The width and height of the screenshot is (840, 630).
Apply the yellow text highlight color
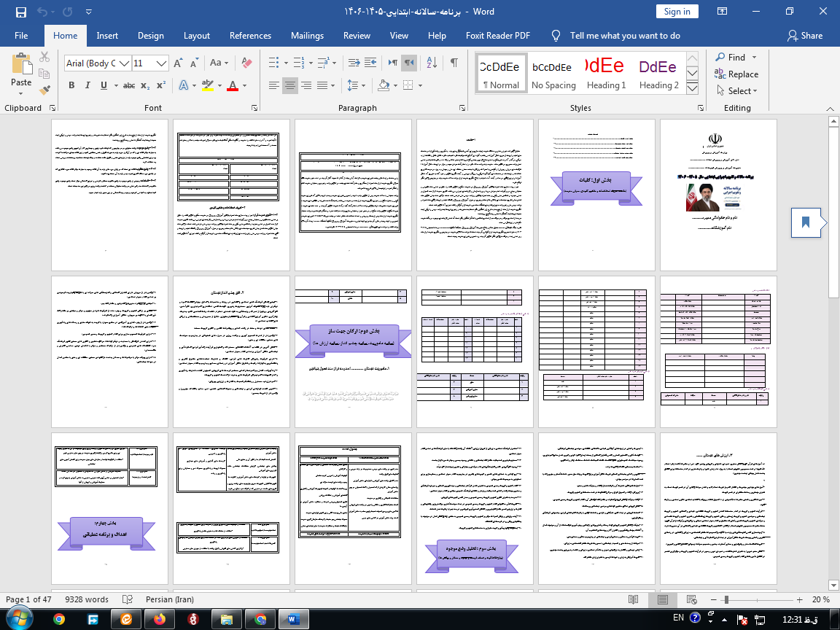tap(208, 85)
